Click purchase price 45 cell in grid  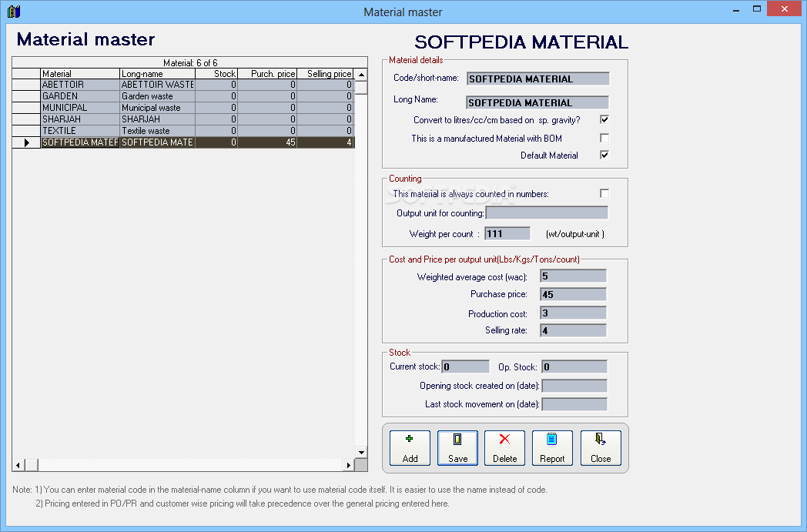point(267,142)
